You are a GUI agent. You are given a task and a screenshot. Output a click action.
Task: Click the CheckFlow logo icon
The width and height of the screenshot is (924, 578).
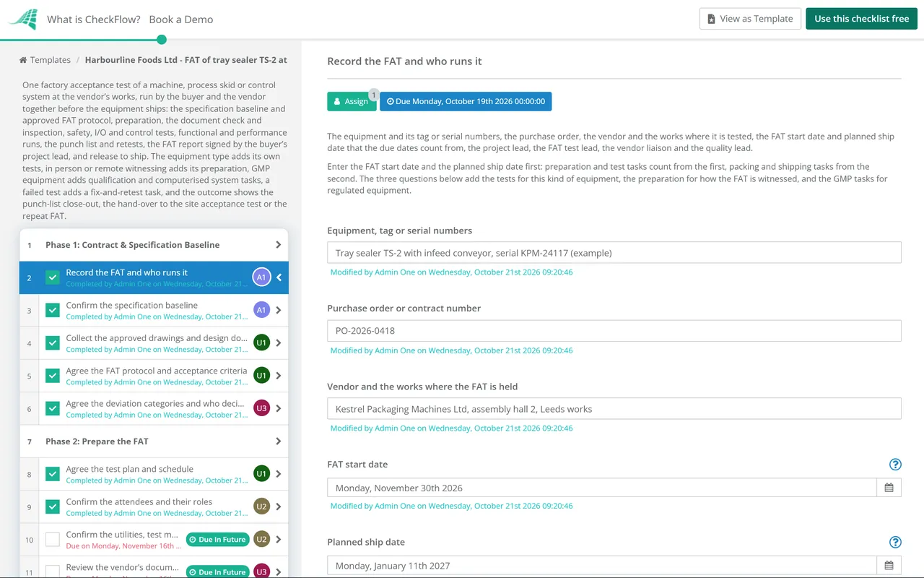coord(22,19)
